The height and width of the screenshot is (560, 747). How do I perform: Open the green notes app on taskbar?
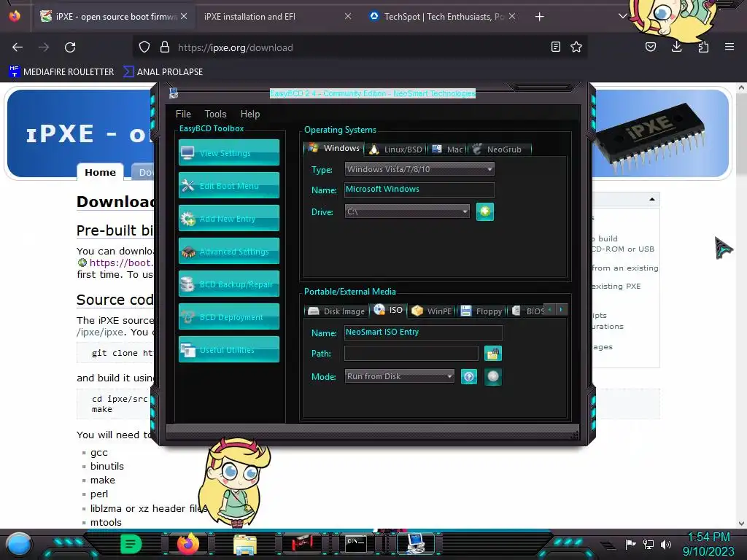[x=131, y=544]
